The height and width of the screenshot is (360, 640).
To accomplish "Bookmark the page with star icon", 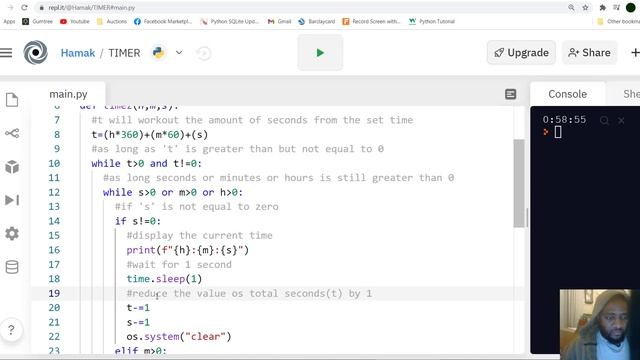I will click(585, 7).
